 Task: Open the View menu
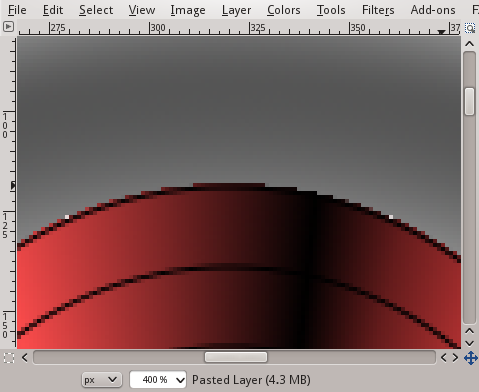coord(142,10)
